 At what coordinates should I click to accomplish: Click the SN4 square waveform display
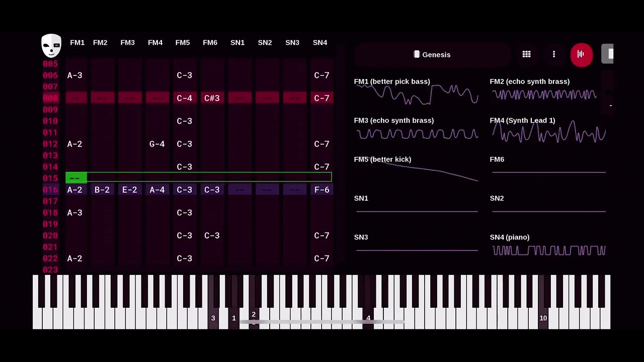click(x=549, y=250)
